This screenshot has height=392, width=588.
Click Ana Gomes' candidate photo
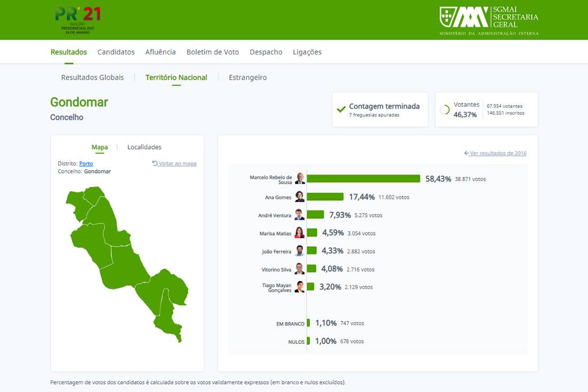300,197
